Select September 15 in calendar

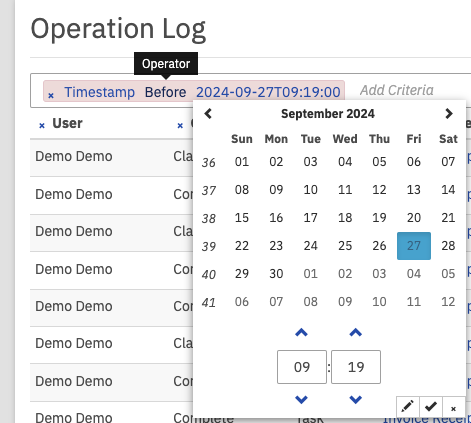click(x=242, y=218)
